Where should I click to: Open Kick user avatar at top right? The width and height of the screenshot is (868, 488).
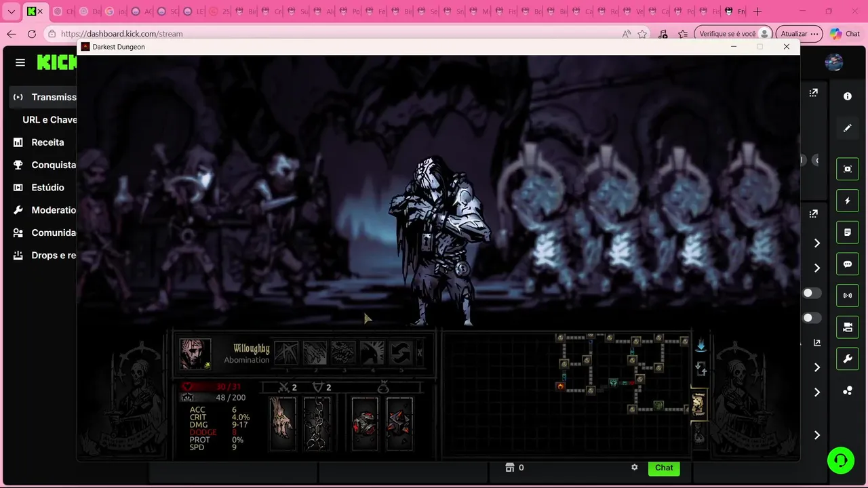click(x=833, y=62)
